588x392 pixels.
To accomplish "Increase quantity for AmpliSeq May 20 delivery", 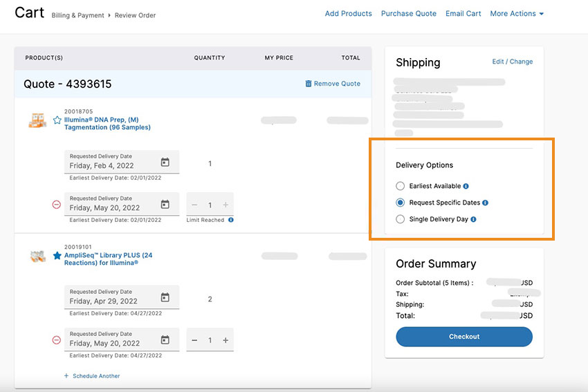I will coord(226,340).
